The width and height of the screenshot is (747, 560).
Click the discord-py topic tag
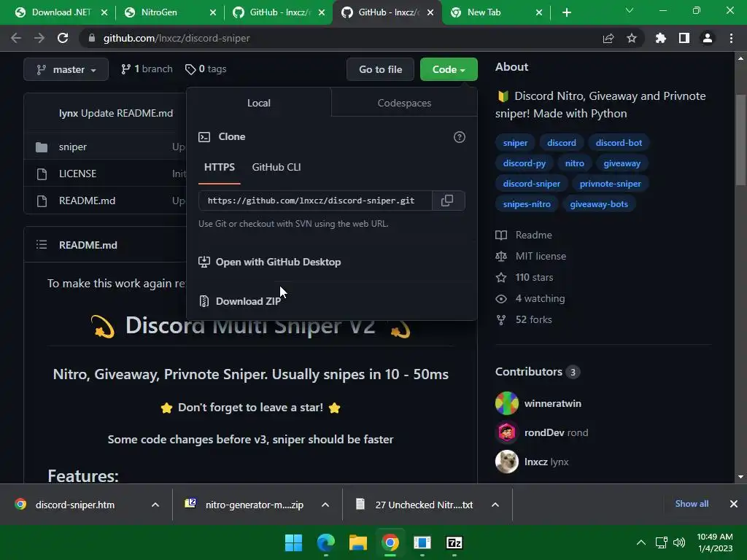click(524, 163)
